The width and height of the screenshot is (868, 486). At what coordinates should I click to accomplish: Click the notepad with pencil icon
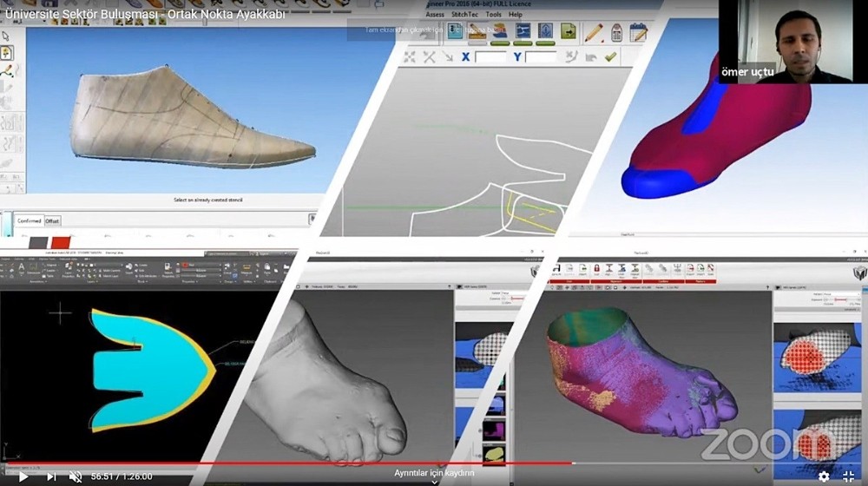pos(638,32)
